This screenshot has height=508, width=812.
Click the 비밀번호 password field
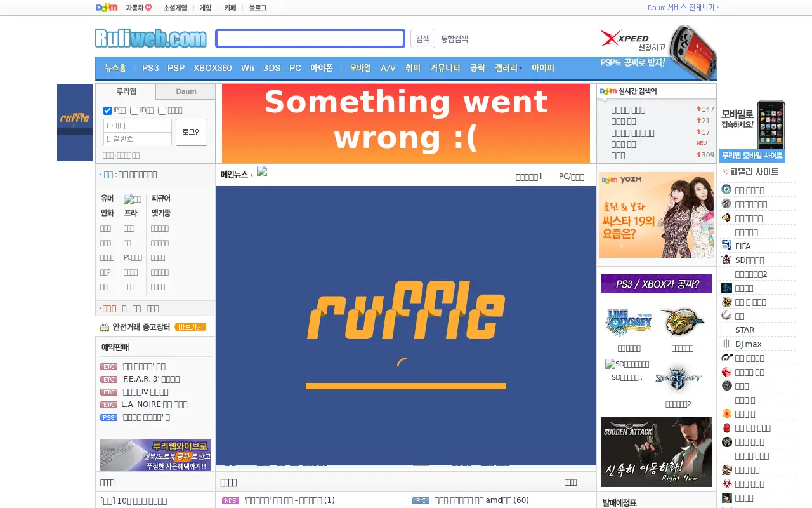(138, 139)
